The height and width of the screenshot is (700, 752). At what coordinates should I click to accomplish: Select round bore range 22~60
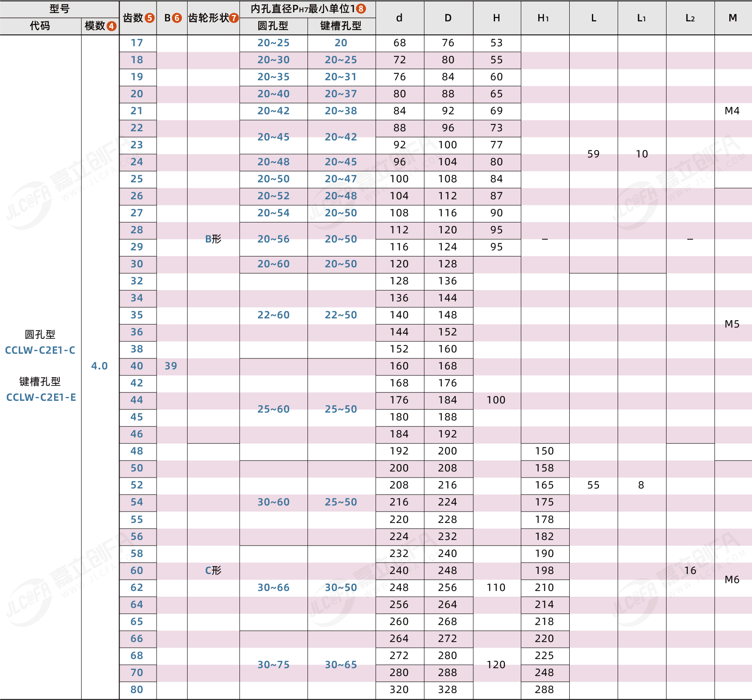(273, 315)
